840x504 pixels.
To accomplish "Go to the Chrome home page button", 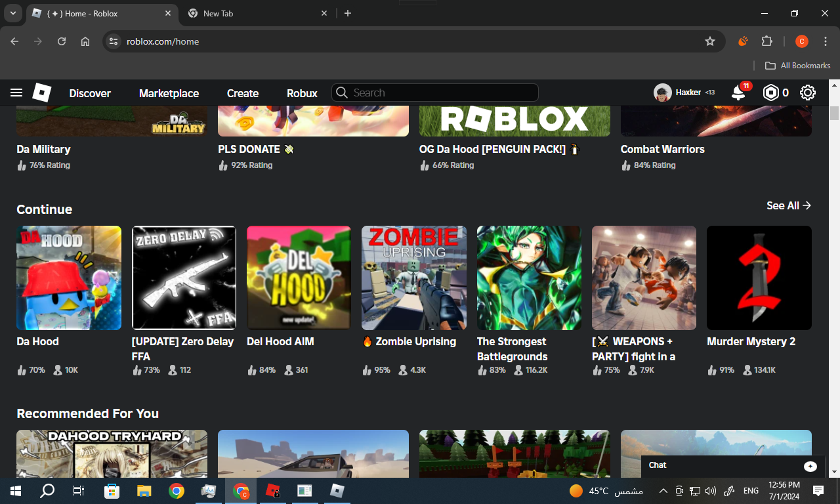I will click(x=85, y=41).
